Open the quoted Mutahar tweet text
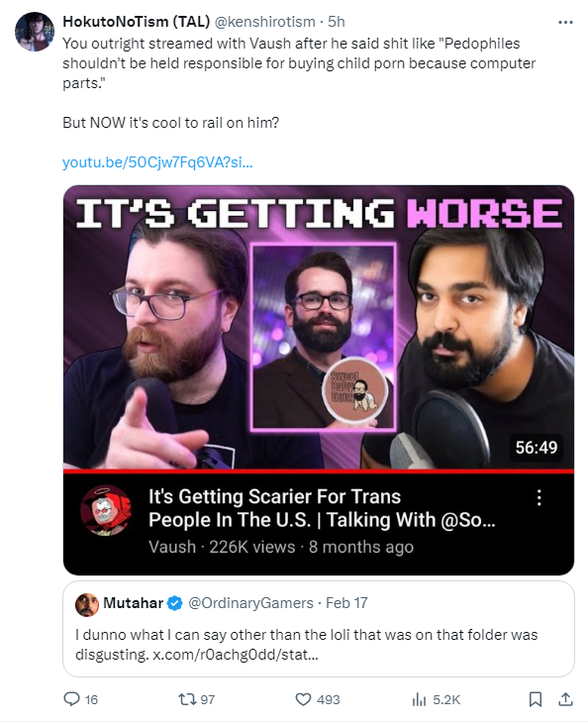 307,644
